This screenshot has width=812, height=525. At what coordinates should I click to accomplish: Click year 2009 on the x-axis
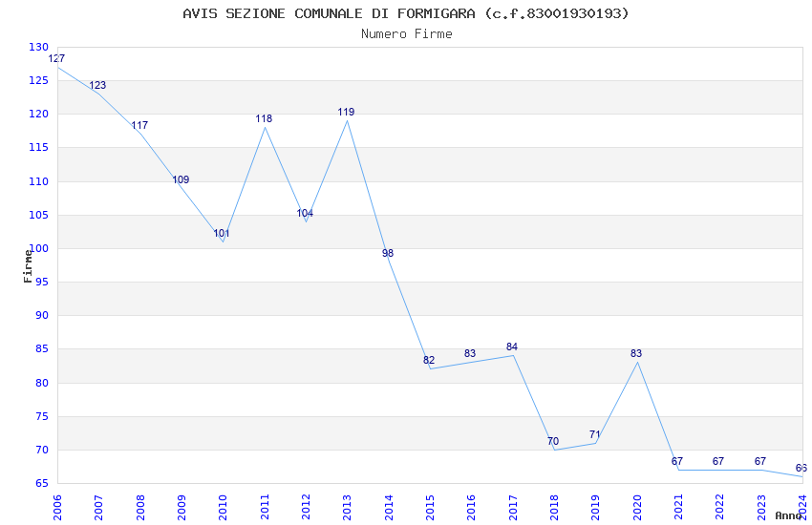click(x=182, y=508)
